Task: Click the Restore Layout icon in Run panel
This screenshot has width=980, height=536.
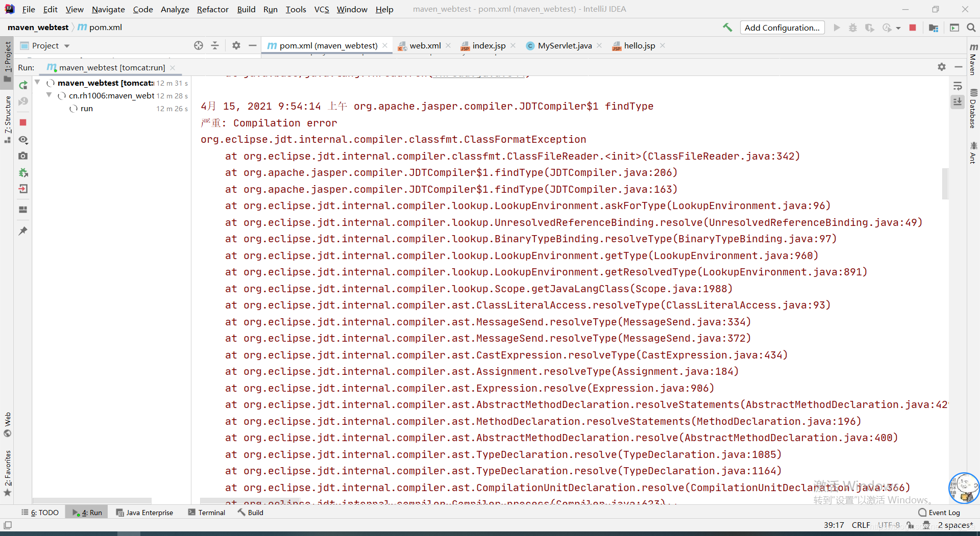Action: 23,210
